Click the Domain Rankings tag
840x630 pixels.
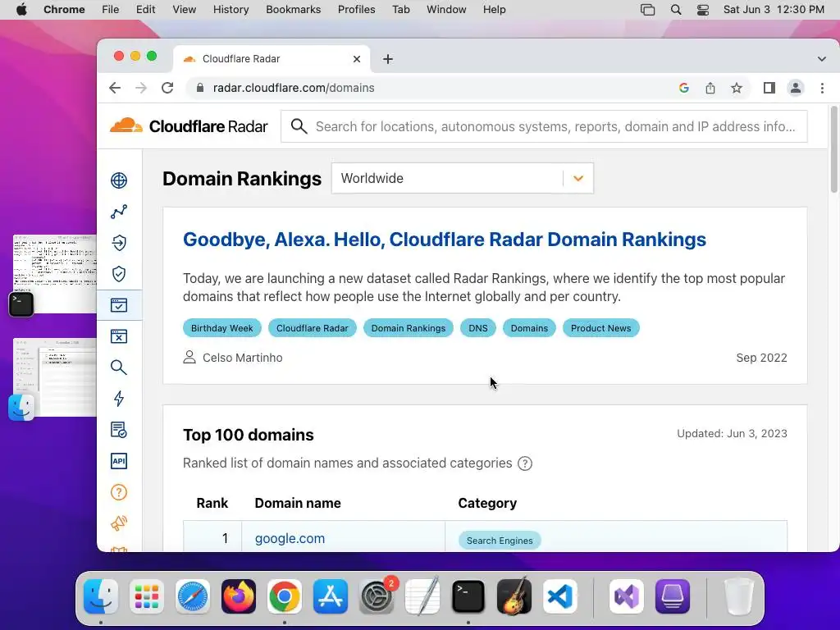[409, 328]
